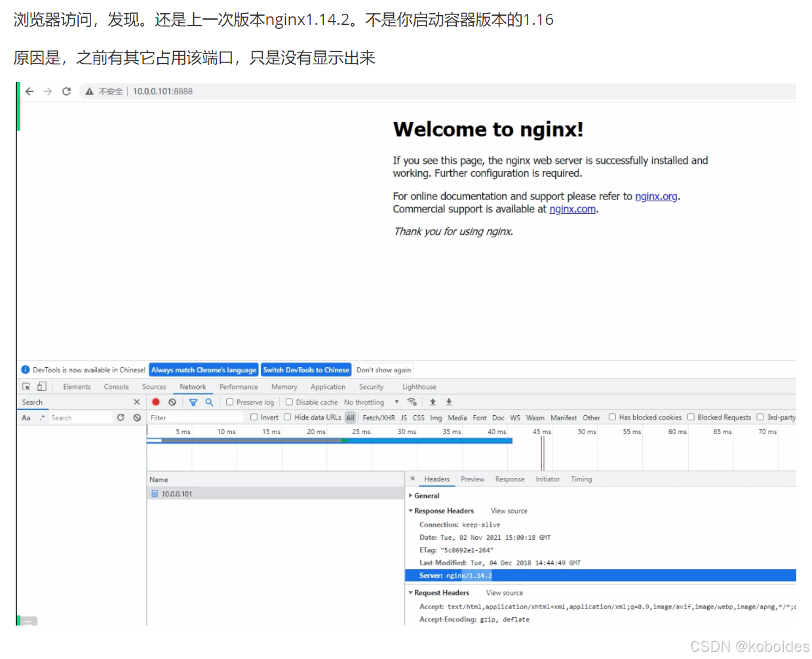
Task: Switch to the Timing tab
Action: (581, 479)
